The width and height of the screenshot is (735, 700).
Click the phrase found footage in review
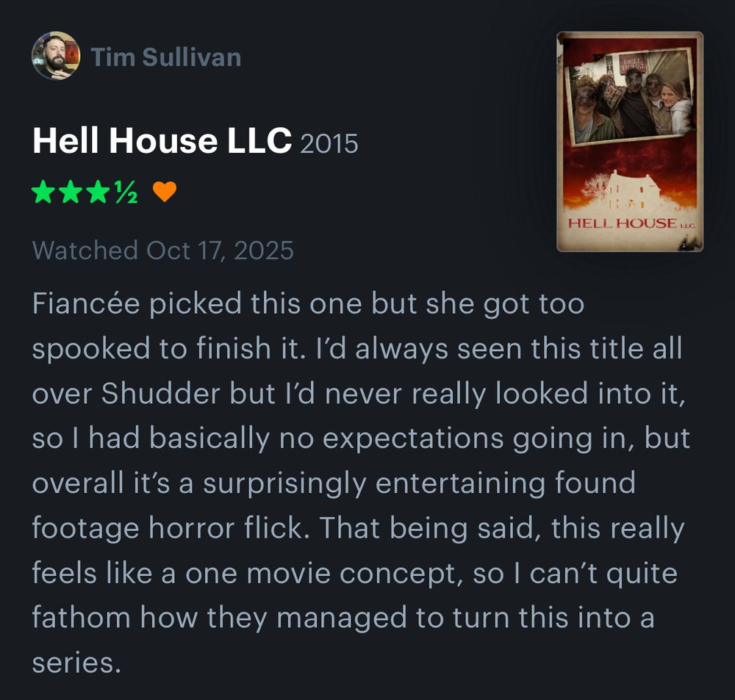click(595, 483)
